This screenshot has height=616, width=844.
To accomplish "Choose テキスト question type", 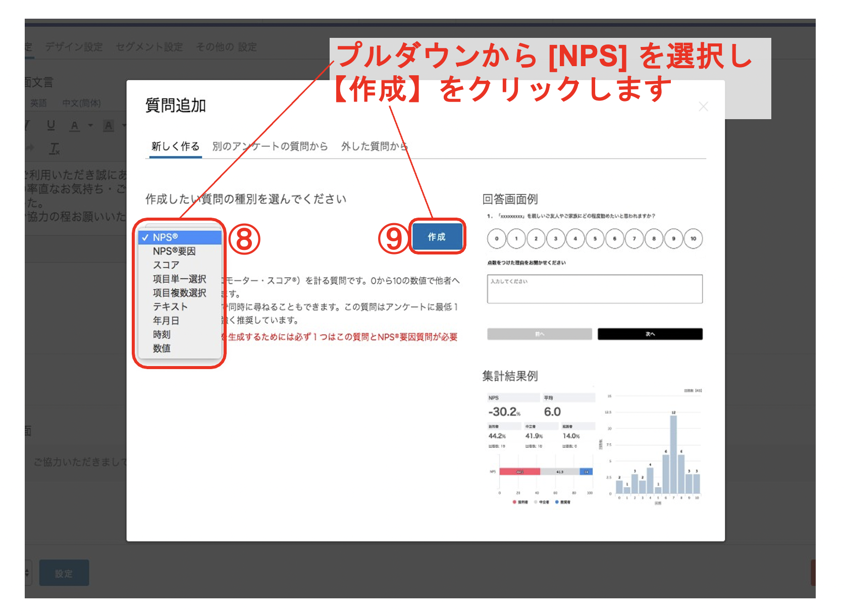I will coord(180,306).
